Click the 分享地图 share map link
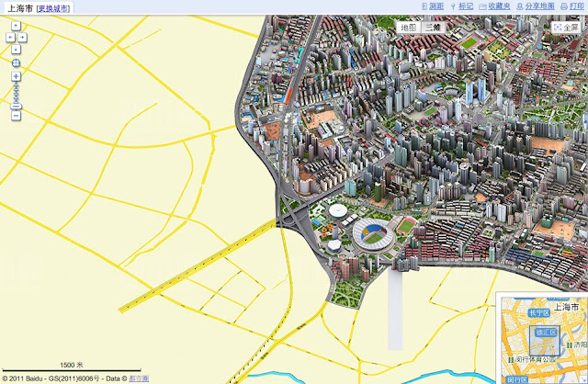 (x=539, y=6)
